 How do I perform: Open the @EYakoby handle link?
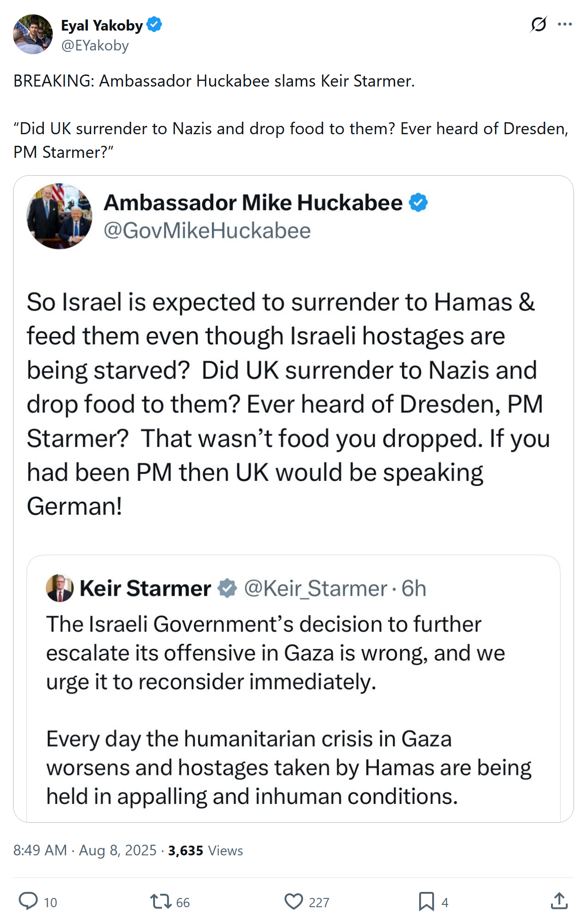pos(95,46)
